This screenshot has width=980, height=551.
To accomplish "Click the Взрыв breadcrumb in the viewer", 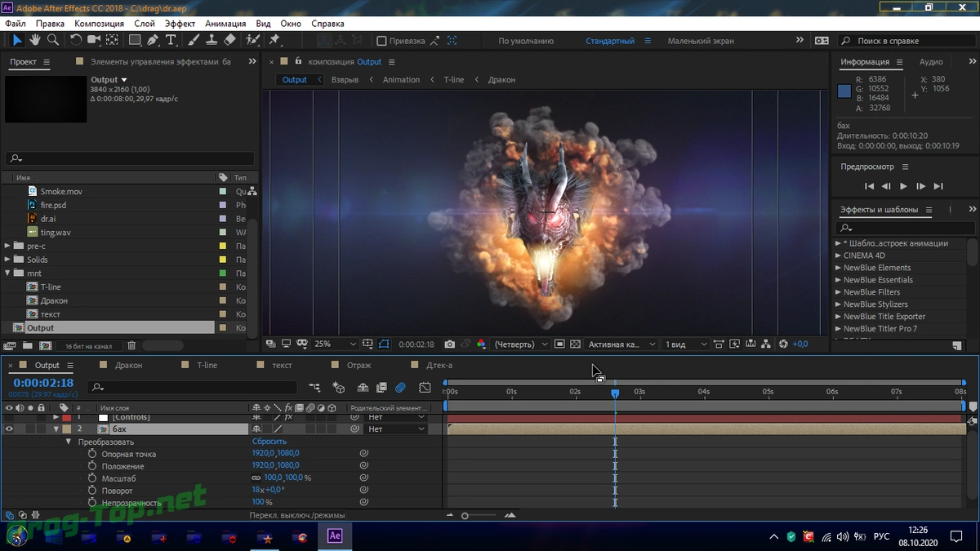I will [345, 80].
